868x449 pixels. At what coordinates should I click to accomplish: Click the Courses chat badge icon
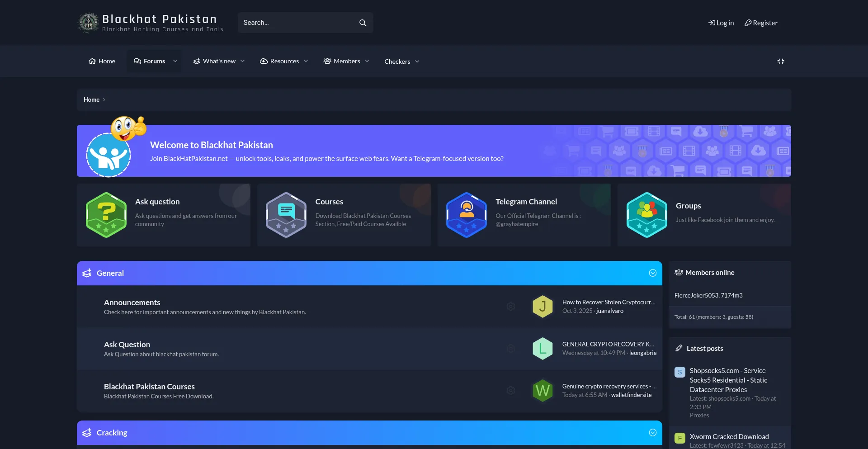click(x=286, y=215)
